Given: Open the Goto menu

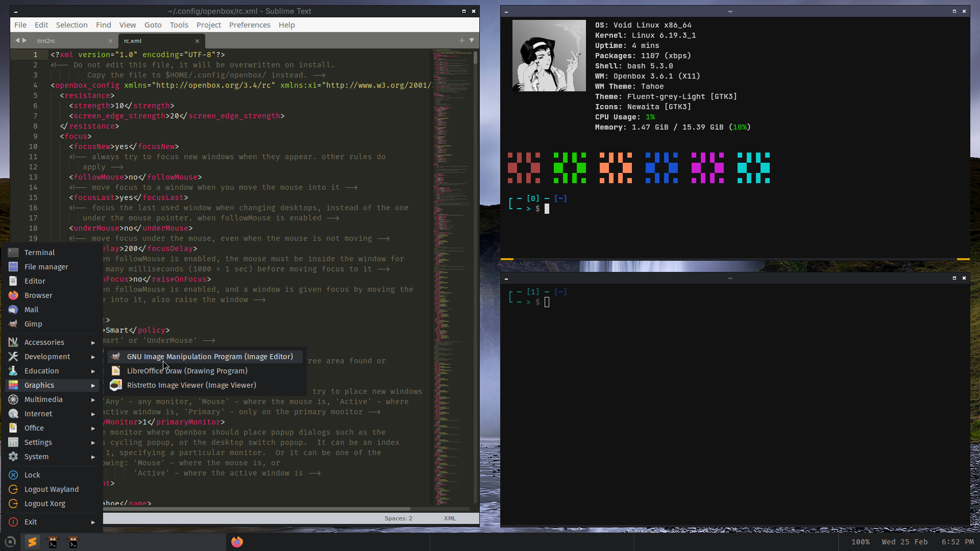Looking at the screenshot, I should click(153, 25).
